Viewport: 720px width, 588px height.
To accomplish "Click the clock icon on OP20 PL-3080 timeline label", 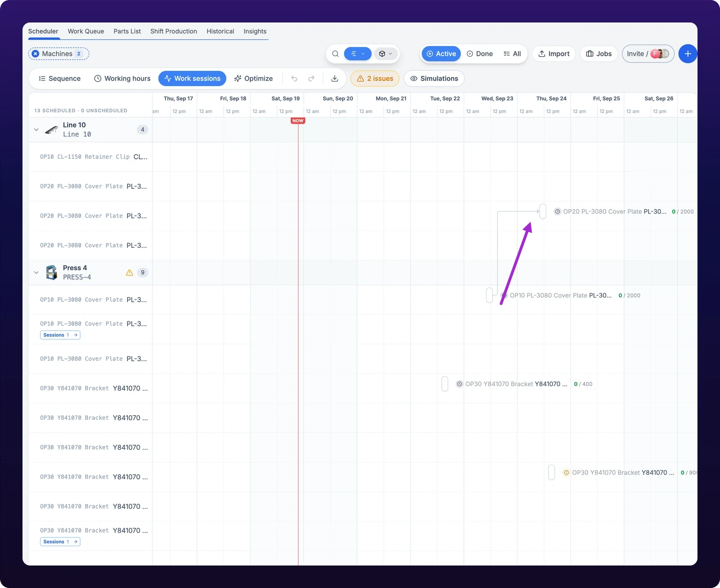I will (557, 211).
